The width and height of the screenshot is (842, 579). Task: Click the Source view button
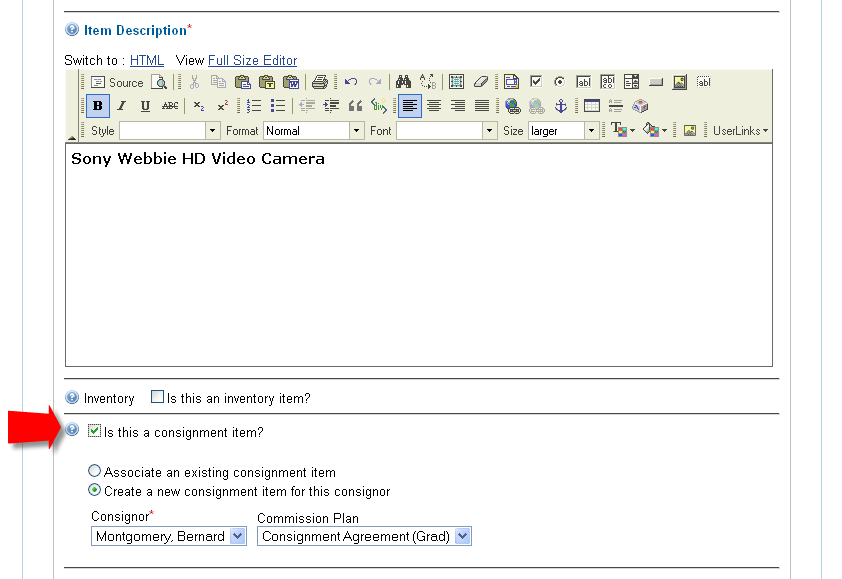(x=117, y=82)
